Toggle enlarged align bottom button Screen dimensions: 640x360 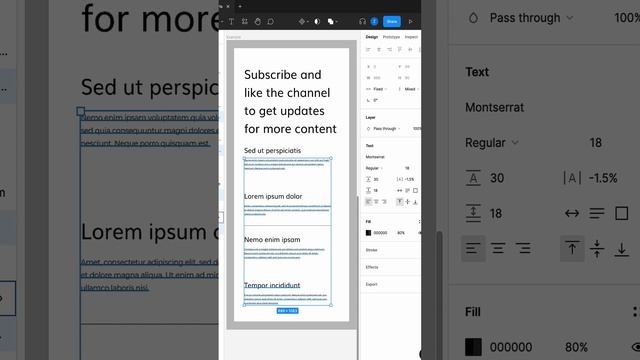pos(622,249)
